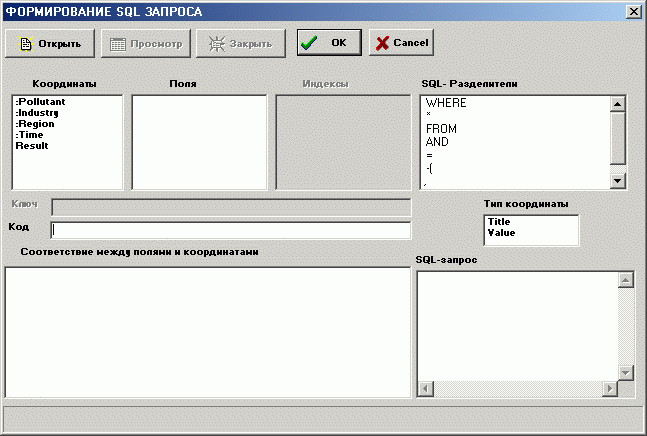Select :Pollutant in the coordinates list

pyautogui.click(x=40, y=101)
